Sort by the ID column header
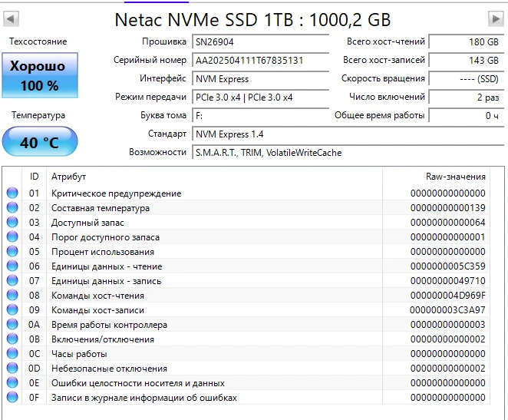Viewport: 508px width, 420px height. pos(34,177)
